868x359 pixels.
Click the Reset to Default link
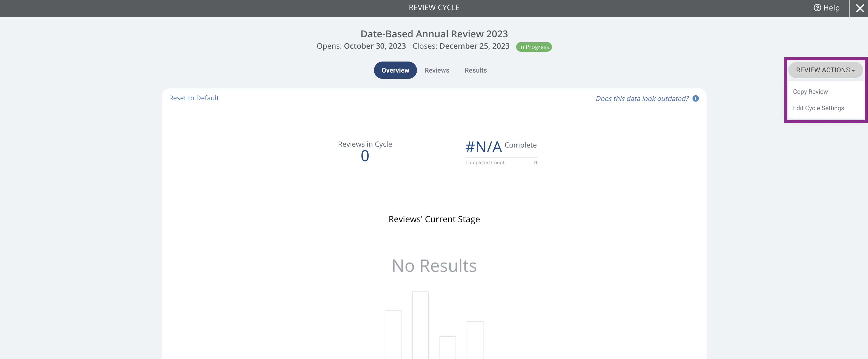194,98
